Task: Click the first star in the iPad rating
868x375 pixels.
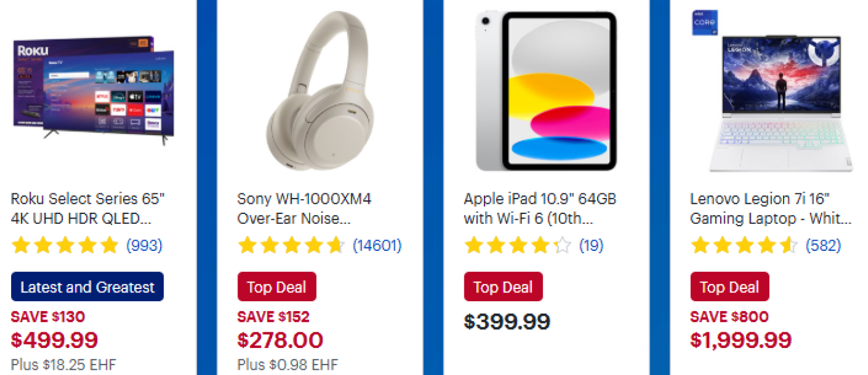Action: pyautogui.click(x=472, y=246)
